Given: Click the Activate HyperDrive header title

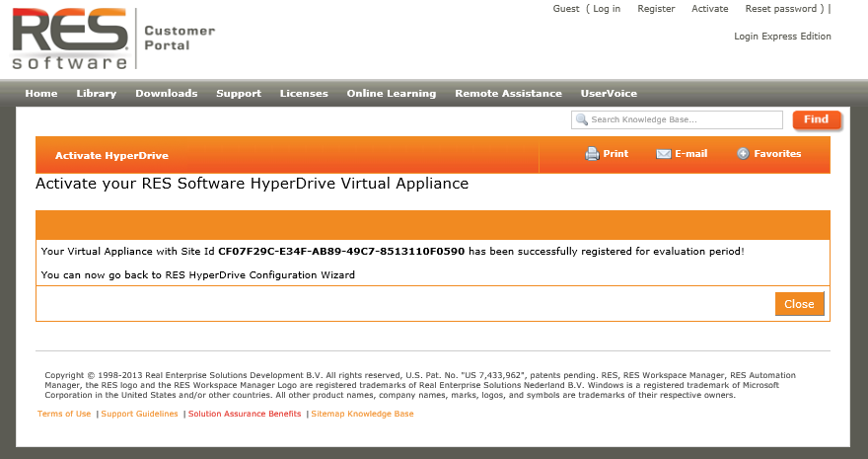Looking at the screenshot, I should [111, 156].
